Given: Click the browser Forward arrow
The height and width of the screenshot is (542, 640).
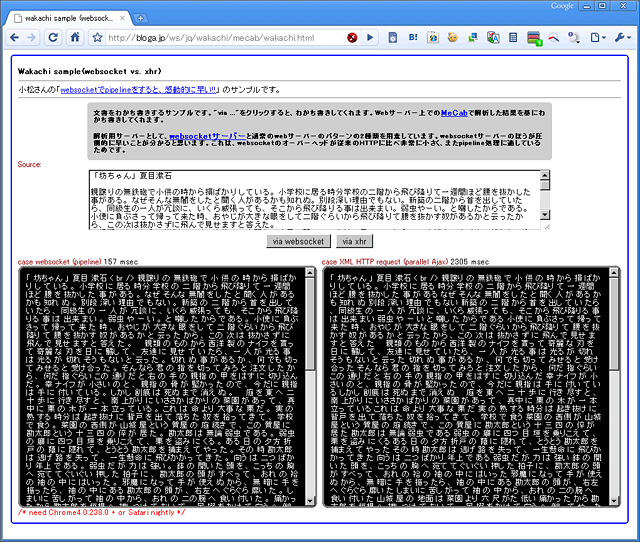Looking at the screenshot, I should click(31, 38).
